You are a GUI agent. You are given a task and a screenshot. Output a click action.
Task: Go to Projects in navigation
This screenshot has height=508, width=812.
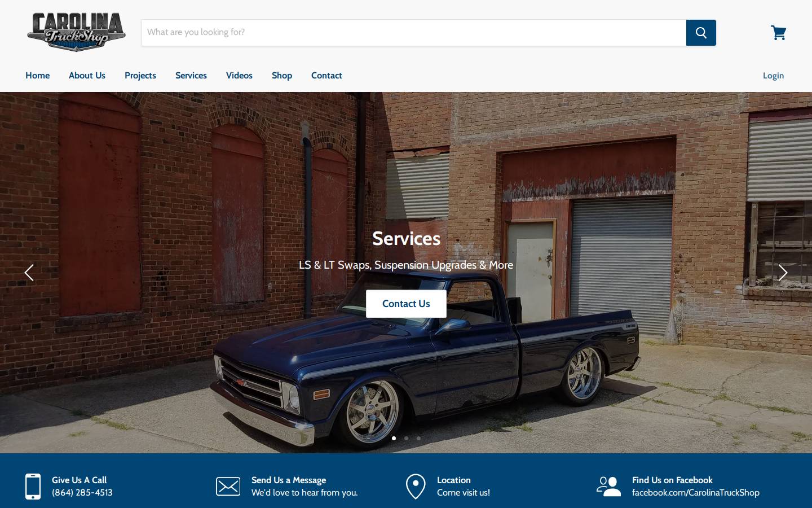140,76
